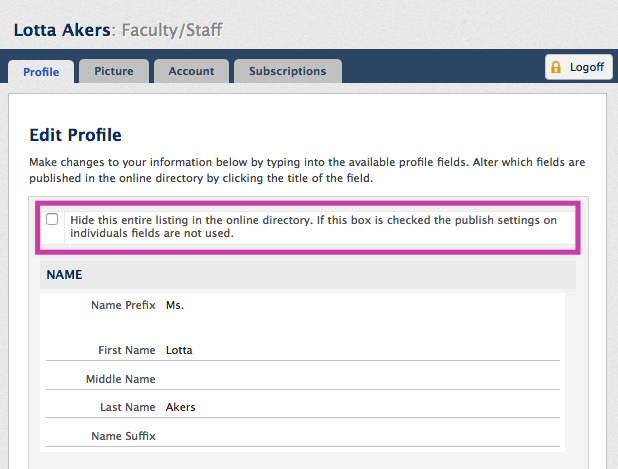Screen dimensions: 618x469
Task: Click into the empty Name Suffix field
Action: coord(363,436)
